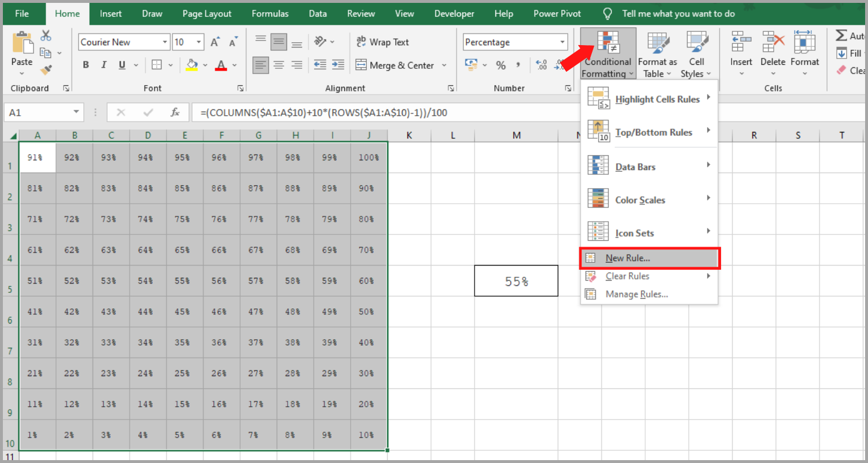
Task: Expand the fill color dropdown arrow
Action: [x=205, y=65]
